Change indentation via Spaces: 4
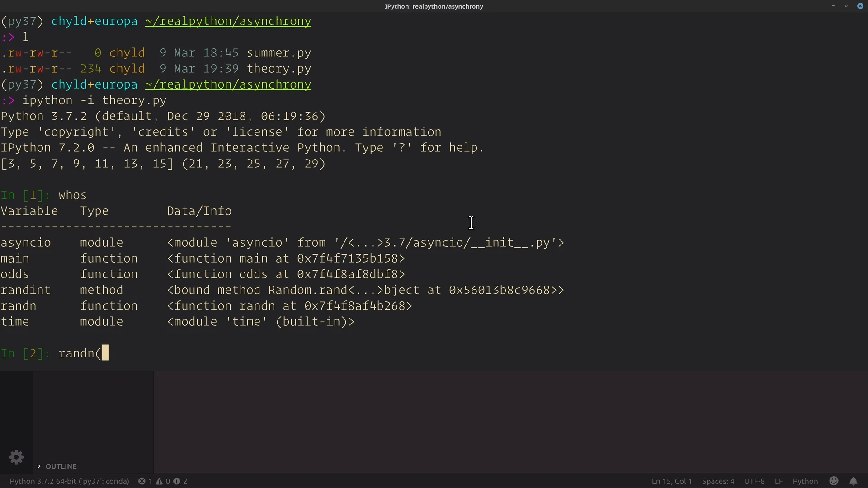Screen dimensions: 868x488 click(718, 481)
